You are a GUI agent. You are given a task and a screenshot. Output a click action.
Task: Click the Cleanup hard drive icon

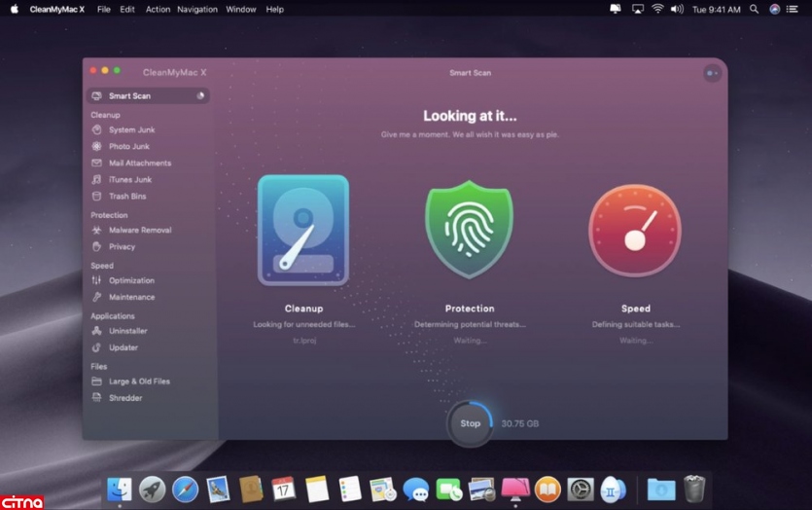pyautogui.click(x=302, y=231)
